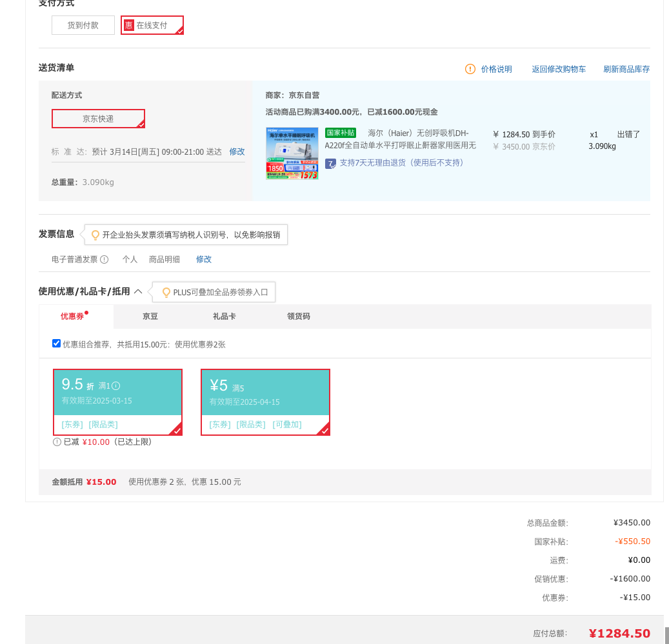Click the lightbulb icon in PLUS coupon tip
This screenshot has width=669, height=644.
click(x=166, y=293)
